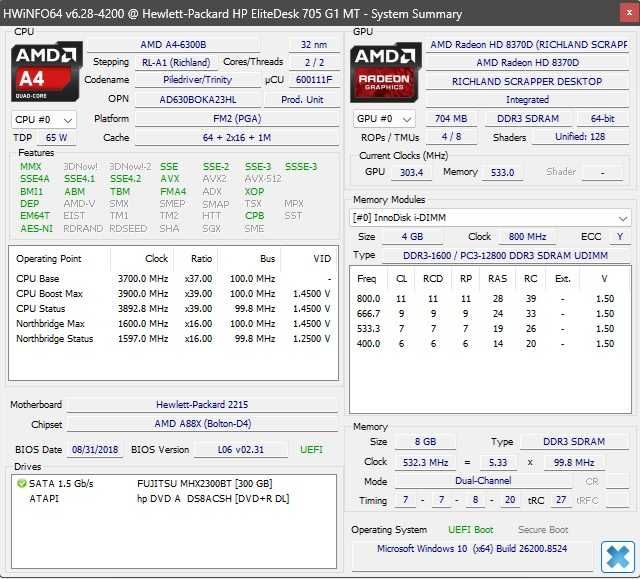
Task: Select the CPU Boost Max row
Action: pos(173,294)
